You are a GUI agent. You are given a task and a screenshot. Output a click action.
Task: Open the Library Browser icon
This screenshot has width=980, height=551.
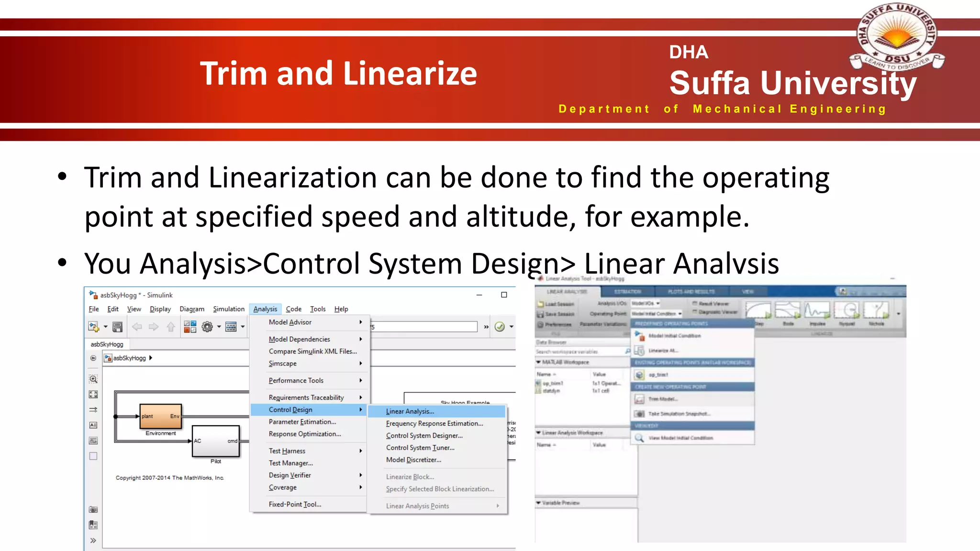[x=190, y=327]
